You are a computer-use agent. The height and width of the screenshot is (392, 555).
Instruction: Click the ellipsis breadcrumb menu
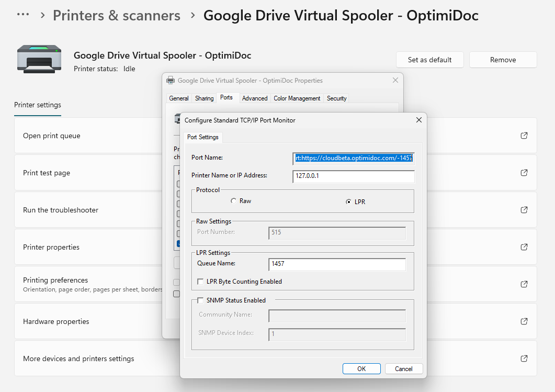tap(23, 15)
